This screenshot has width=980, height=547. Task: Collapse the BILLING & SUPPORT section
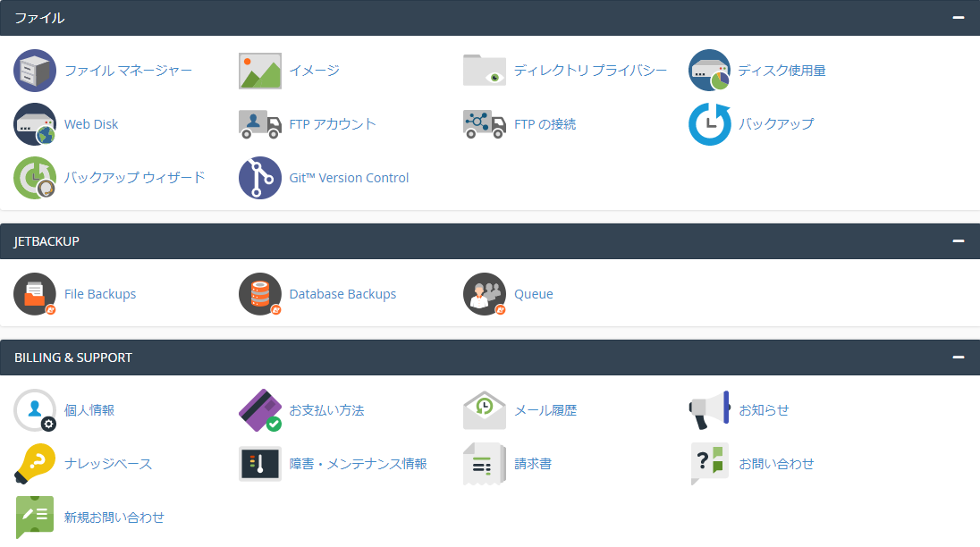pyautogui.click(x=959, y=358)
